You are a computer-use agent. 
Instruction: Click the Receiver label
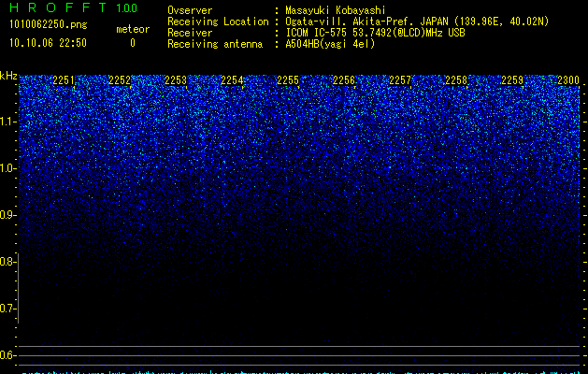(x=190, y=33)
